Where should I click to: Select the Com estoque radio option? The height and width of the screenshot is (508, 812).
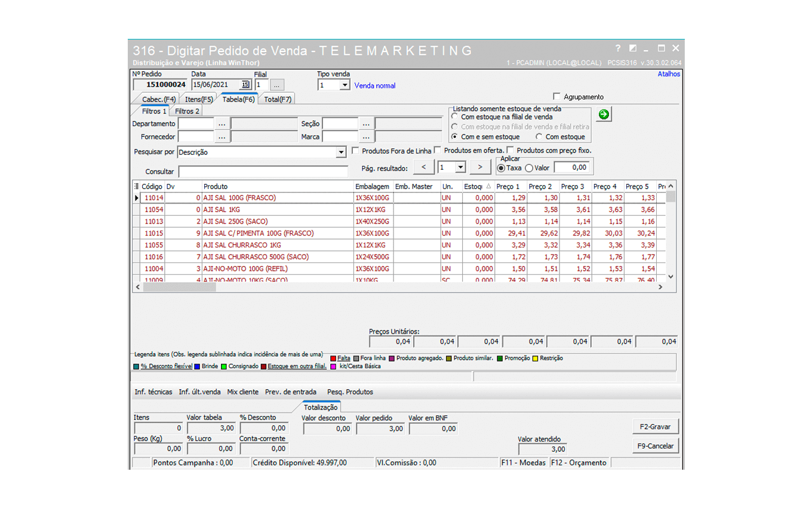tap(539, 137)
